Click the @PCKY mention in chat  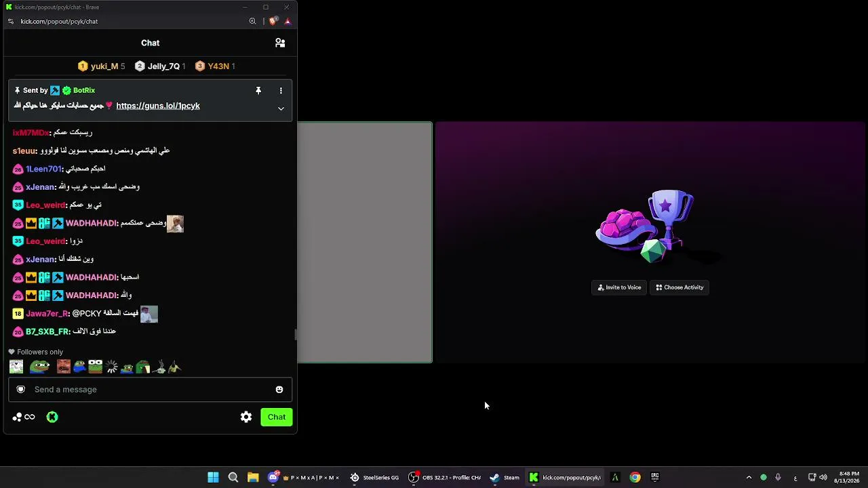tap(87, 313)
